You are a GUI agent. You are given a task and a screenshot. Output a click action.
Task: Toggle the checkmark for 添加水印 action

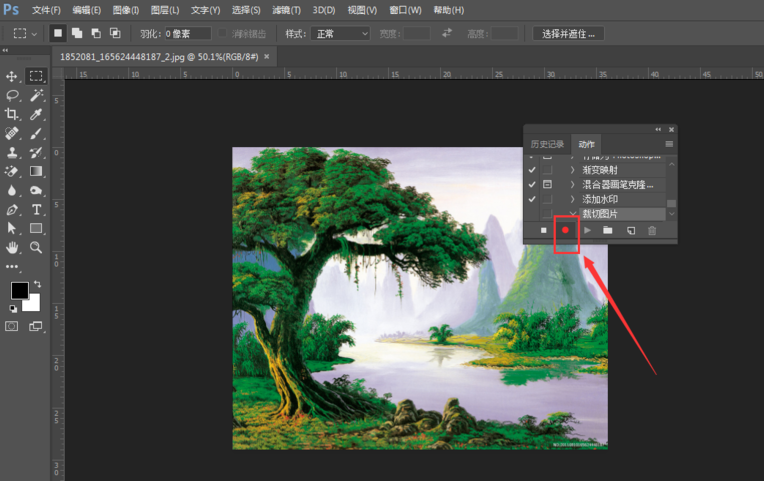(532, 199)
